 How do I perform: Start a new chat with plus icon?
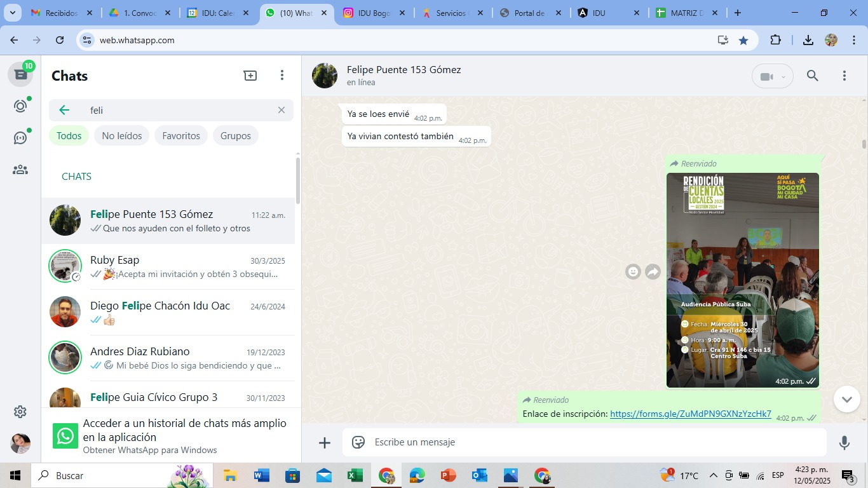(250, 76)
